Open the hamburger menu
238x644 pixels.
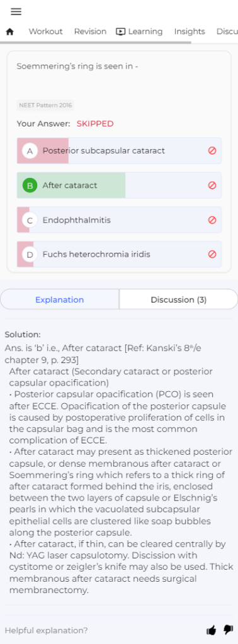[16, 11]
